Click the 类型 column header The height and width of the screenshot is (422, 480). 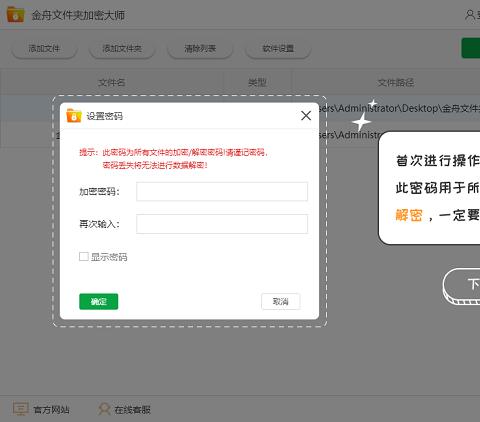coord(257,82)
